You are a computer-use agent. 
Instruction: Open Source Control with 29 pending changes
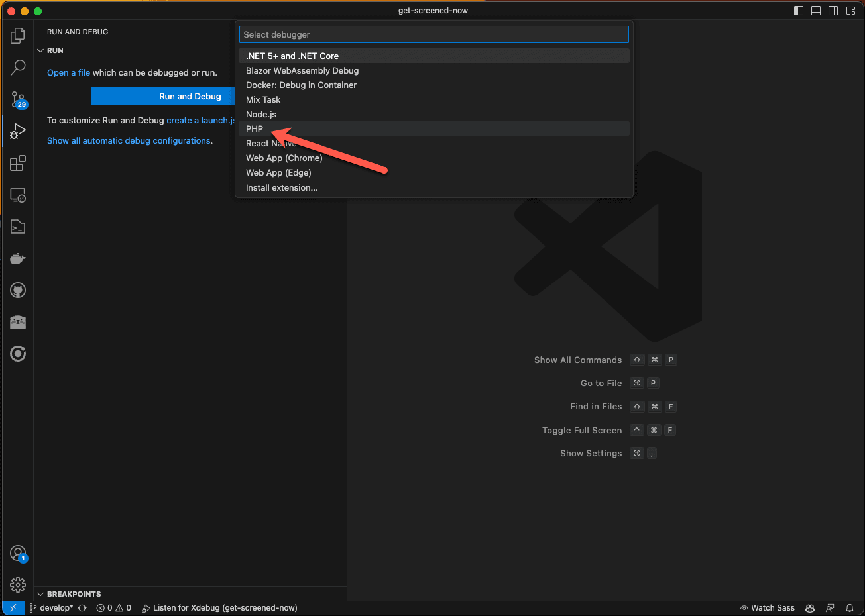(17, 99)
